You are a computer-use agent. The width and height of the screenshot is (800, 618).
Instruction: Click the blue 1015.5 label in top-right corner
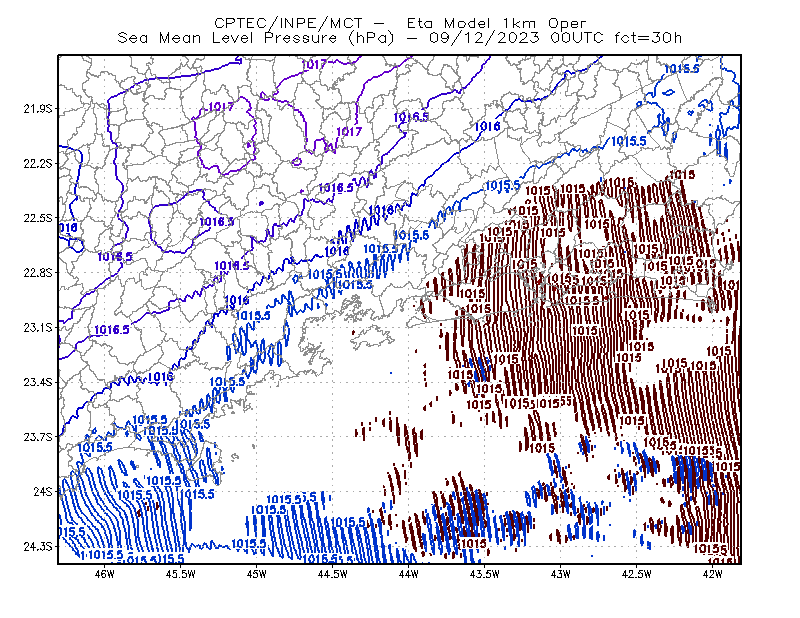point(682,68)
